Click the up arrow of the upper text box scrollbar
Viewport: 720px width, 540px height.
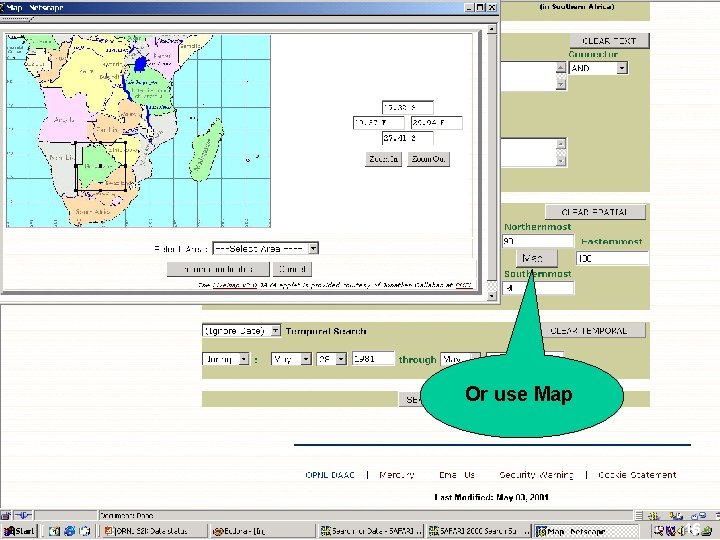[561, 68]
